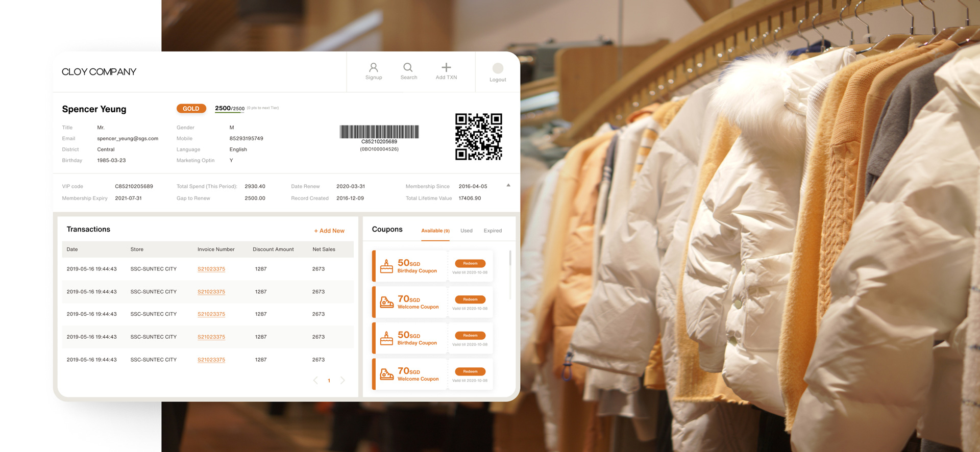
Task: Click the Add TXN plus icon
Action: pyautogui.click(x=446, y=67)
